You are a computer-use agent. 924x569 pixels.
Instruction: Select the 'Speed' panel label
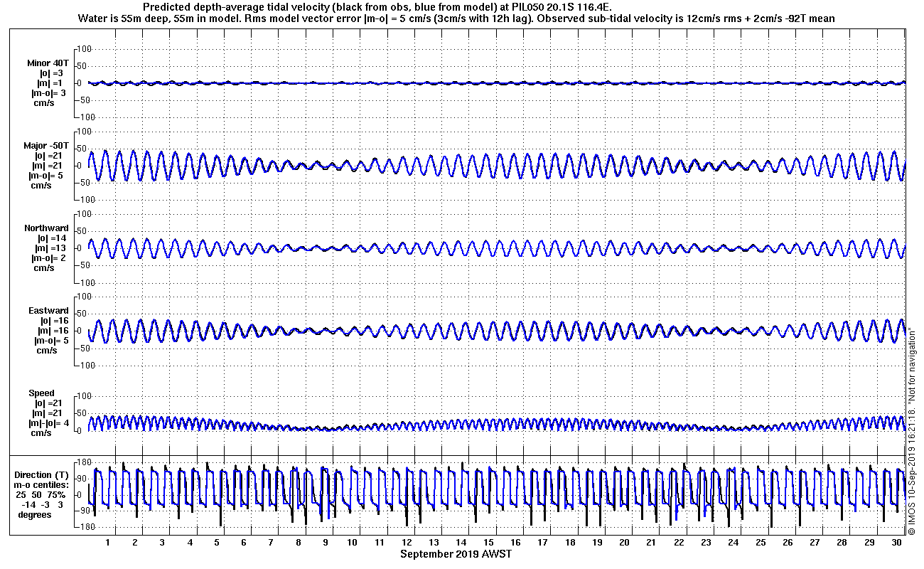tap(41, 393)
